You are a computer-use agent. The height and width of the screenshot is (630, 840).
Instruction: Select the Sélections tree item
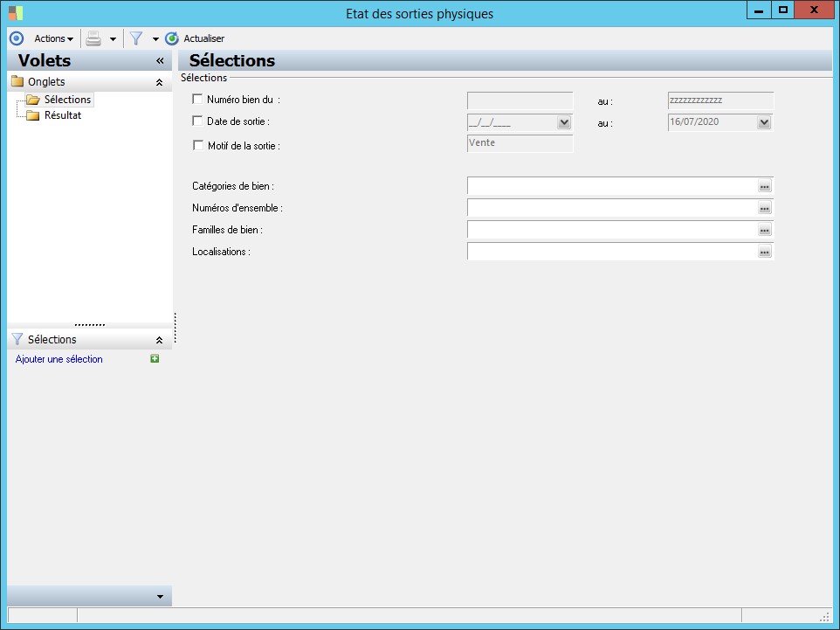67,100
